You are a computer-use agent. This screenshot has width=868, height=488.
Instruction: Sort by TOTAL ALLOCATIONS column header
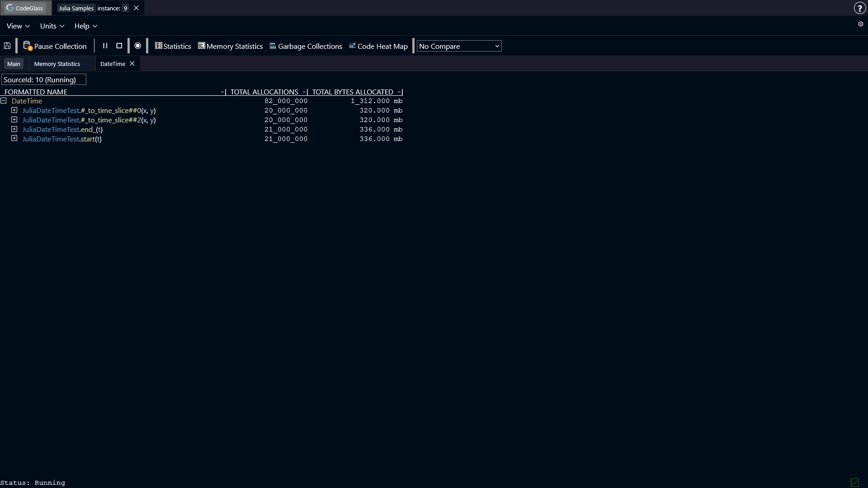click(264, 92)
